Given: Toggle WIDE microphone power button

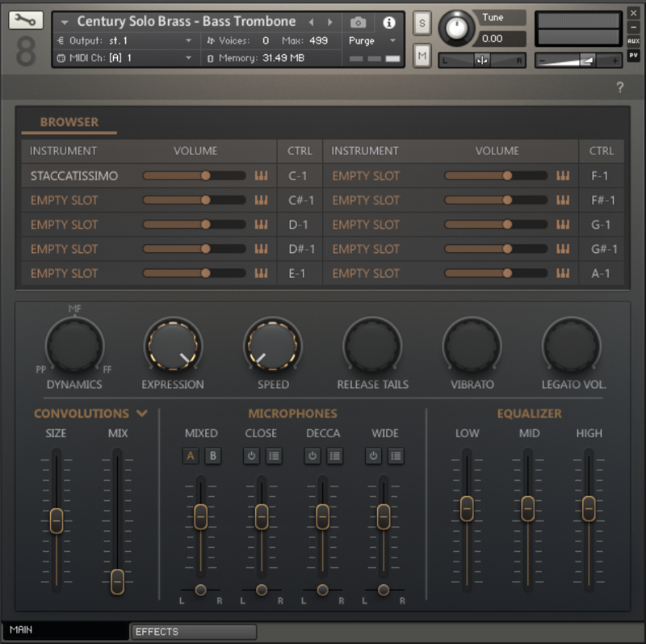Looking at the screenshot, I should click(373, 456).
